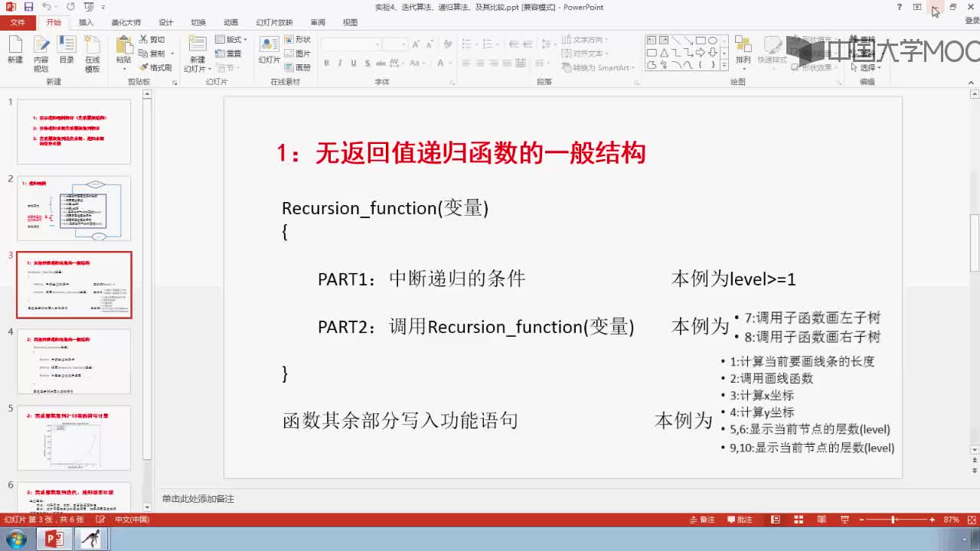
Task: Switch to the 美化大师 tab
Action: pyautogui.click(x=126, y=22)
